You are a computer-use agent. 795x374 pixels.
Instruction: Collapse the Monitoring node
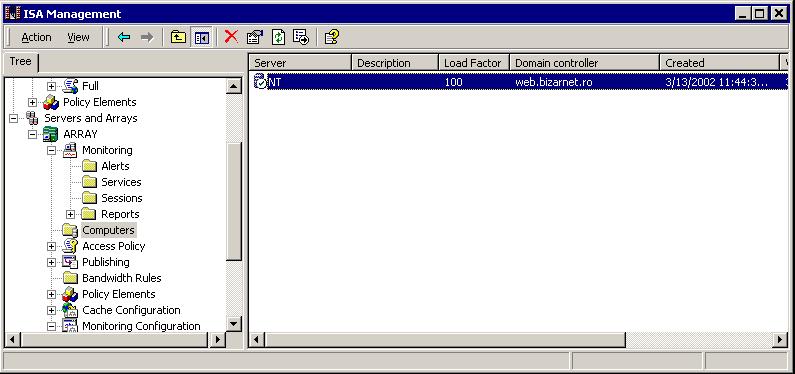tap(51, 150)
